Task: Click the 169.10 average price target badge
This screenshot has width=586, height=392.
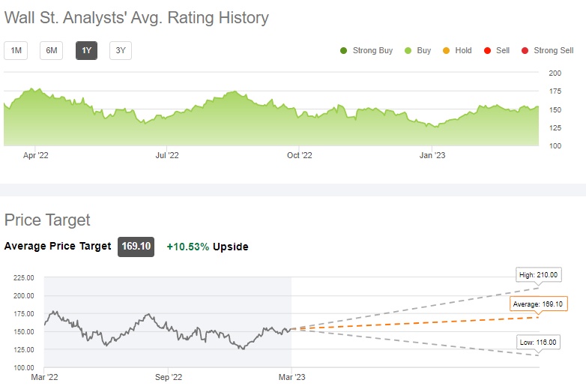Action: tap(136, 247)
